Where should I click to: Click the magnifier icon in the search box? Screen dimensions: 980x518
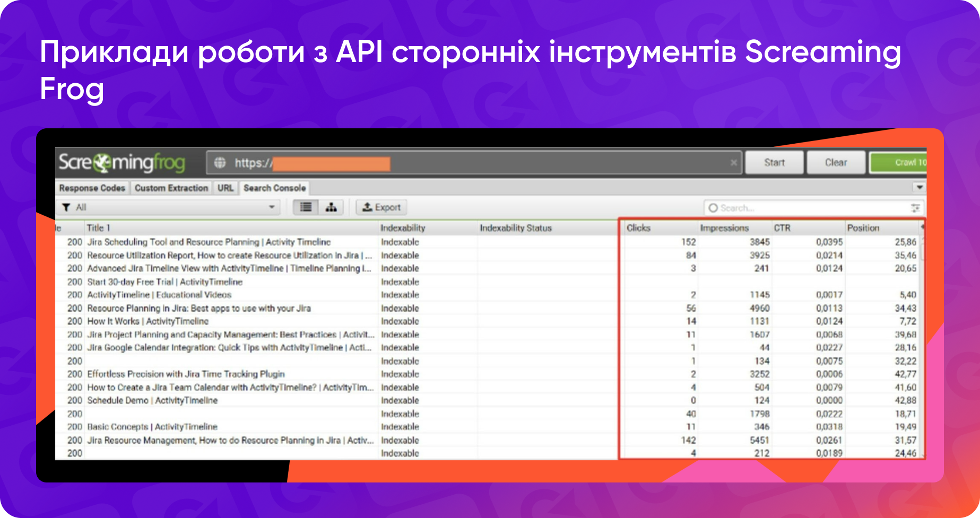(713, 207)
